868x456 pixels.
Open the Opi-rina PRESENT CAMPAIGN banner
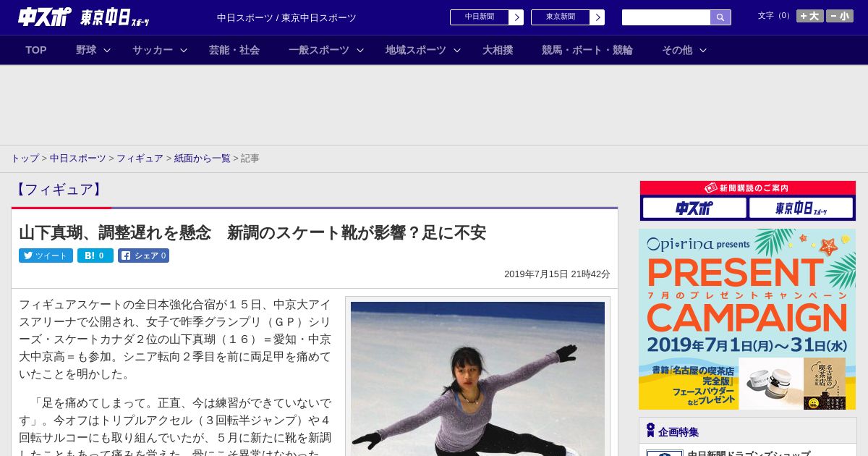tap(747, 319)
